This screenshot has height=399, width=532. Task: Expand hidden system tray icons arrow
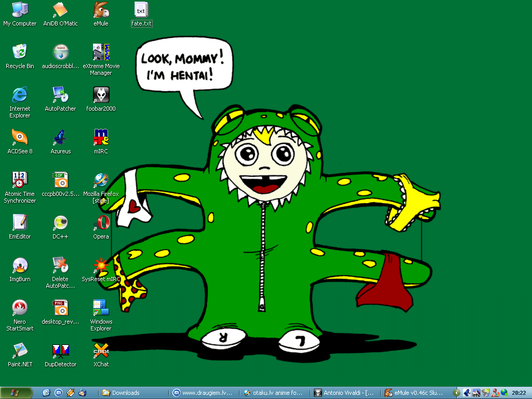(456, 393)
